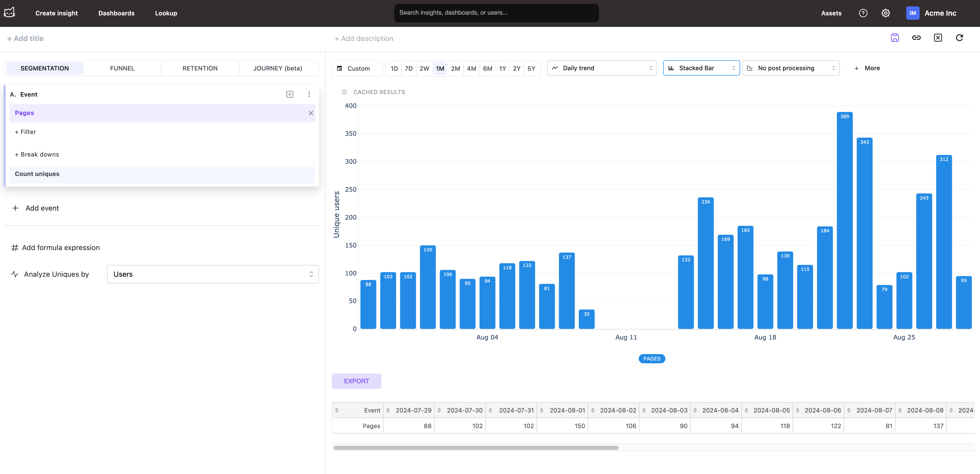The width and height of the screenshot is (980, 474).
Task: Select the 1D time range
Action: (394, 68)
